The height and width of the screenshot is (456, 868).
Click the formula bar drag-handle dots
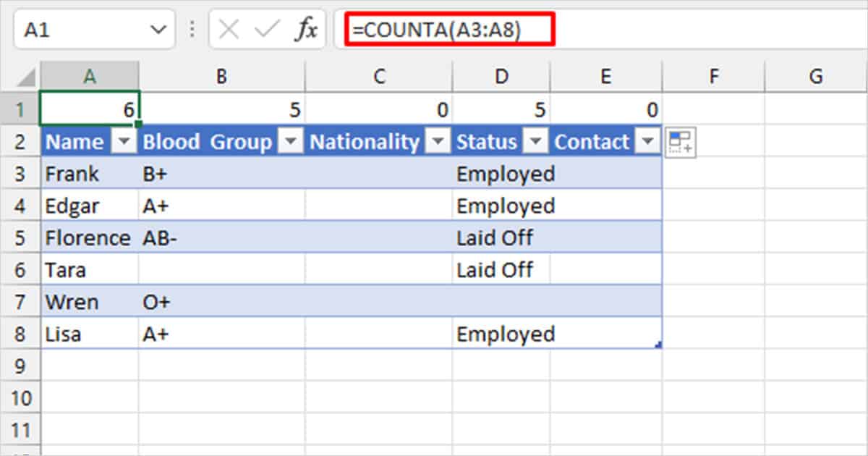pos(192,29)
